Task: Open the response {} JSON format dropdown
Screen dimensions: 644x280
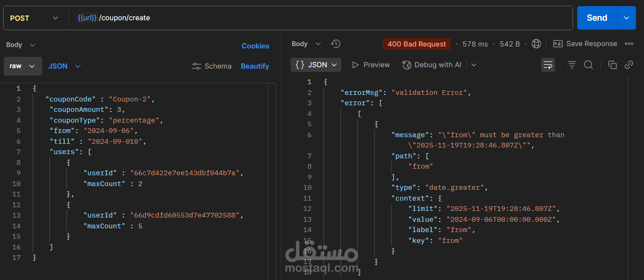Action: coord(316,65)
